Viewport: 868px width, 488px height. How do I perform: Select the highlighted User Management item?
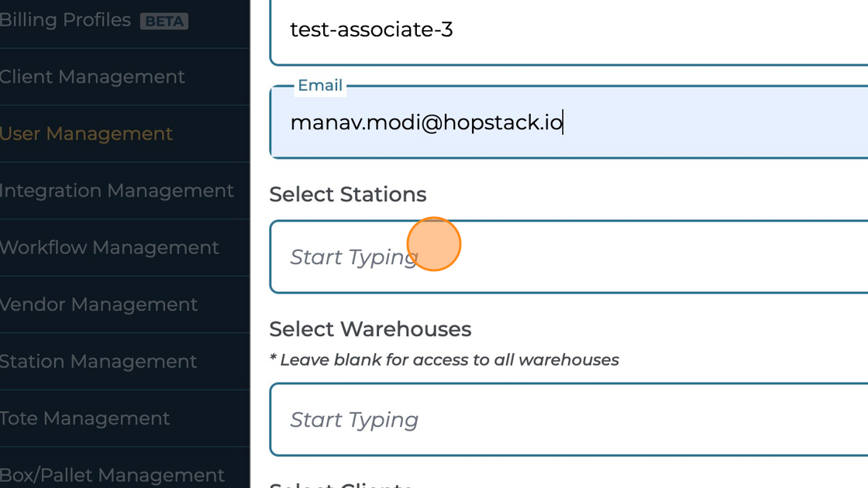click(x=86, y=134)
